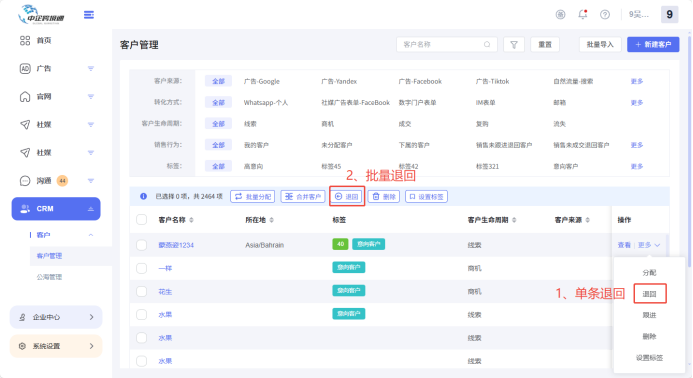Select 全部 in the 标签 filter row

click(218, 166)
